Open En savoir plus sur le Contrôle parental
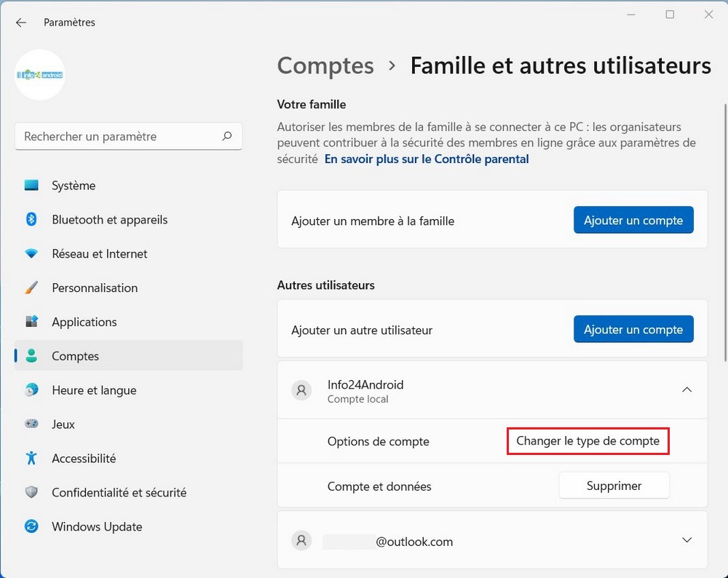 tap(426, 159)
